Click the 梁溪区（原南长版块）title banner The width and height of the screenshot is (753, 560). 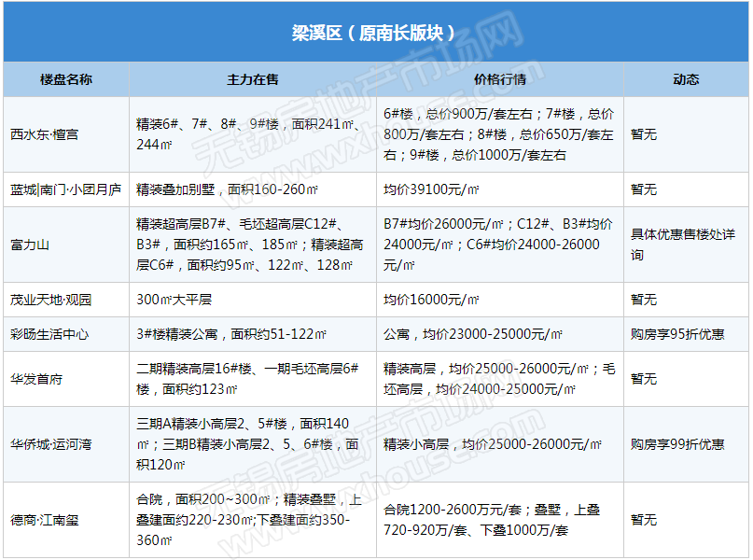click(x=375, y=33)
